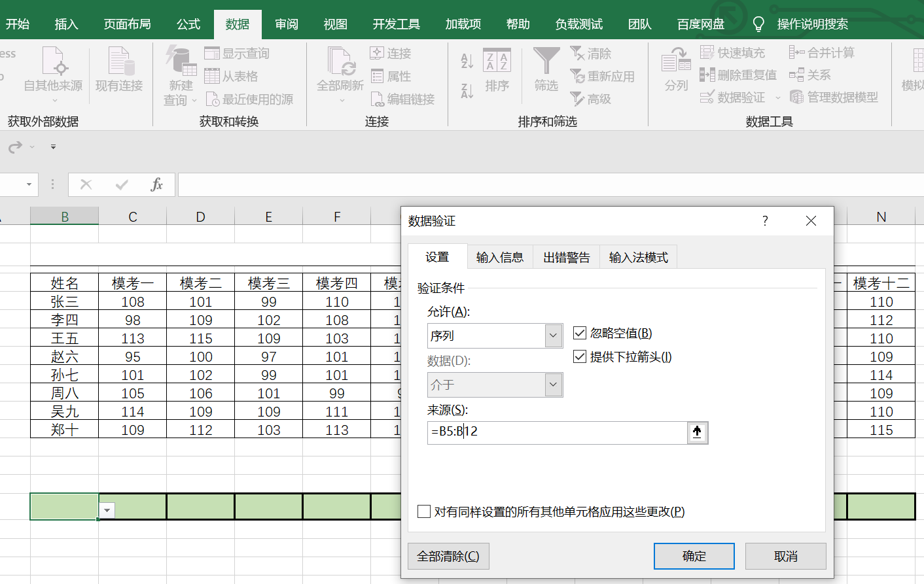This screenshot has height=584, width=924.
Task: Open the 百度网盘 ribbon tab
Action: [x=700, y=24]
